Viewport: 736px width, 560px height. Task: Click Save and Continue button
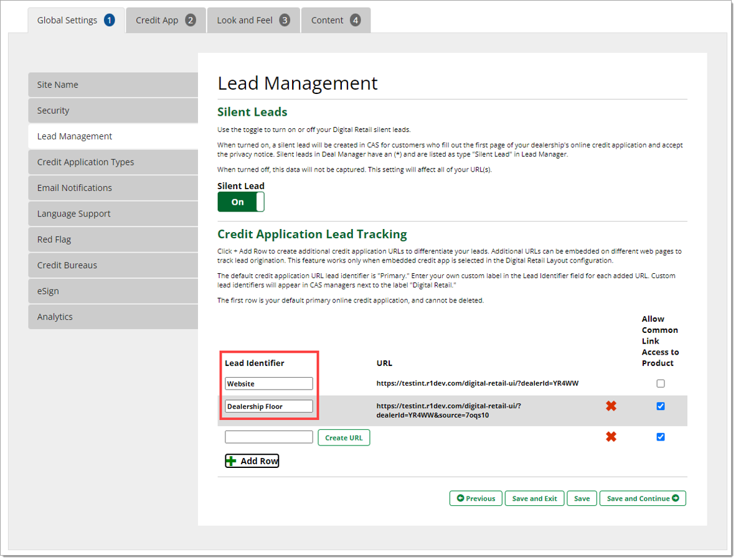click(642, 498)
